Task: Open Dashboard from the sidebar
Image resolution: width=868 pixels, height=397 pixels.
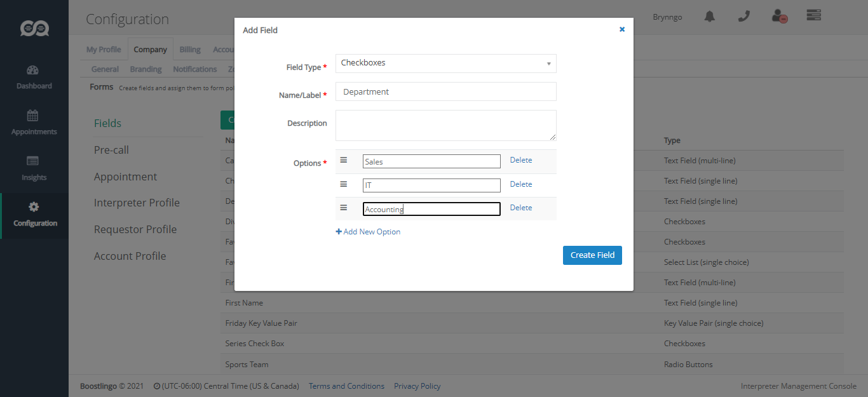Action: tap(34, 77)
